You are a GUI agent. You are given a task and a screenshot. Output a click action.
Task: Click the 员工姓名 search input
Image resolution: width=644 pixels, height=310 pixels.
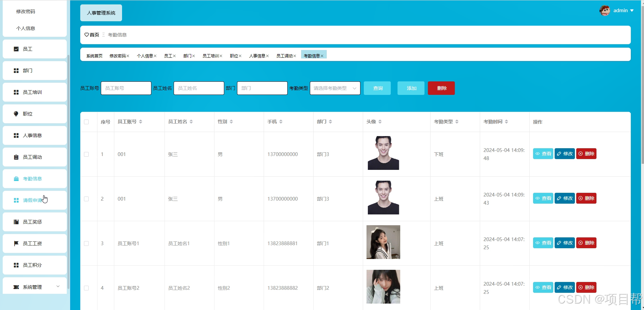click(x=199, y=88)
